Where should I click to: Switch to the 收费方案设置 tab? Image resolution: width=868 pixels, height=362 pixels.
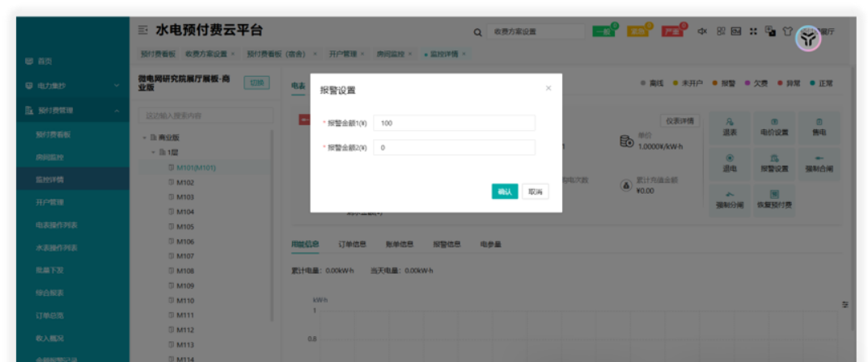click(207, 54)
